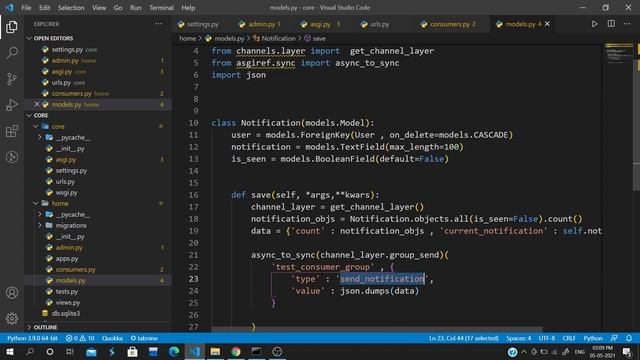Collapse the CORE workspace section
The image size is (640, 360).
[x=29, y=116]
